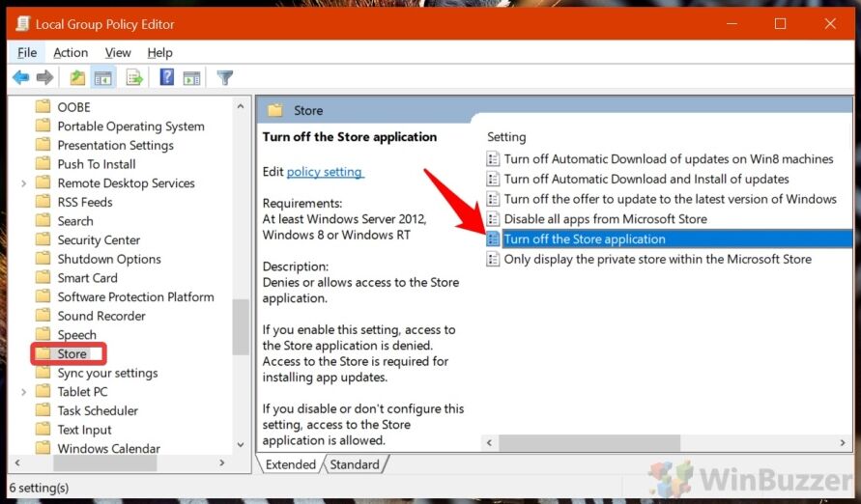Click policy icon for Only display private store
861x504 pixels.
point(493,259)
